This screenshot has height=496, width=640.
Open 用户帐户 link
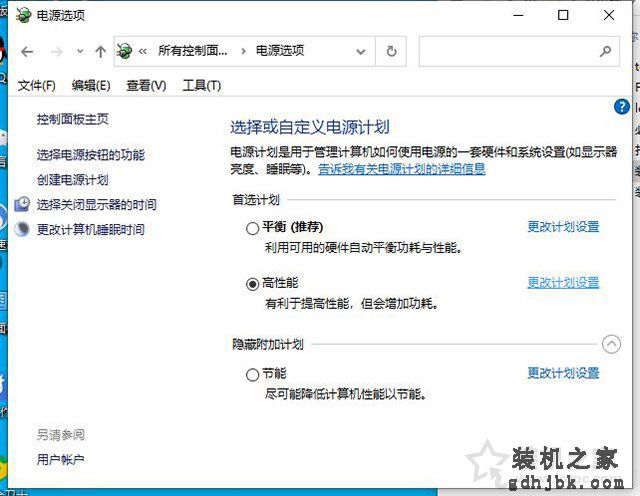(60, 460)
